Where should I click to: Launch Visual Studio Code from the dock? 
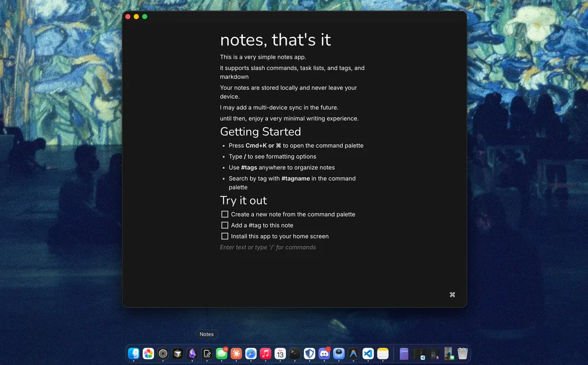point(368,353)
